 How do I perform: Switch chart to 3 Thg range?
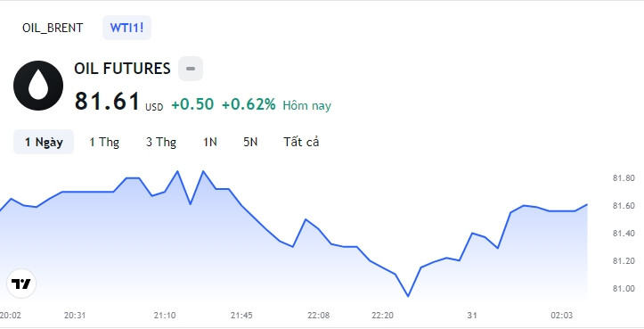(161, 142)
